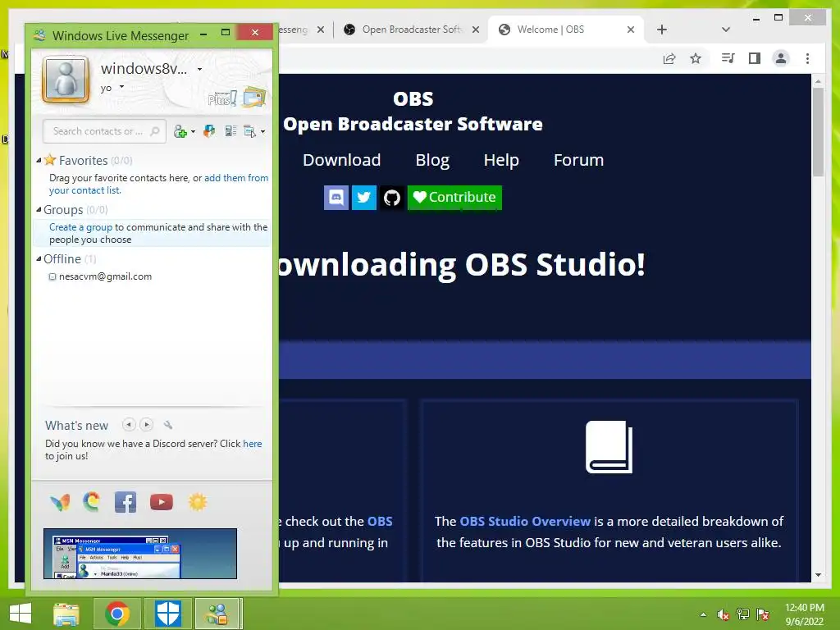This screenshot has width=840, height=630.
Task: Click the Search contacts input field
Action: pos(104,131)
